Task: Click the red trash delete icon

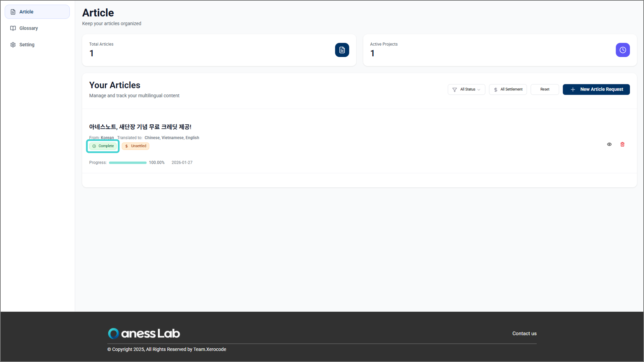Action: (622, 144)
